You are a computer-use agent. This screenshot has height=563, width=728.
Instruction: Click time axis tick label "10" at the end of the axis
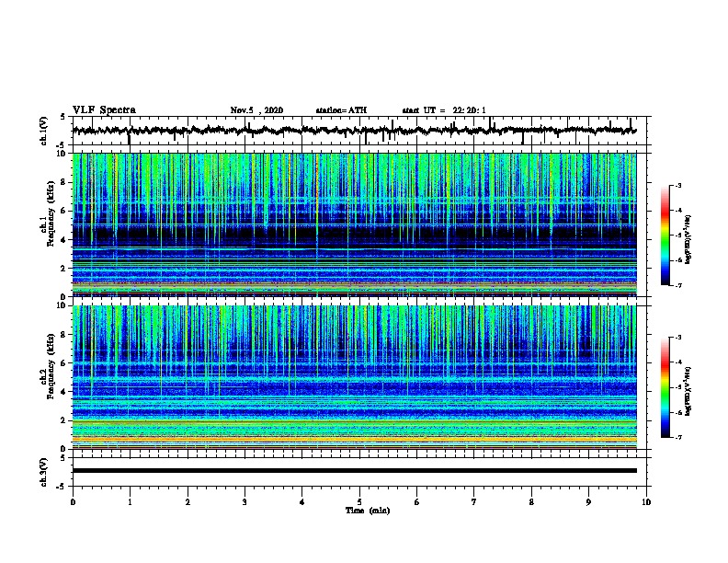tap(646, 501)
